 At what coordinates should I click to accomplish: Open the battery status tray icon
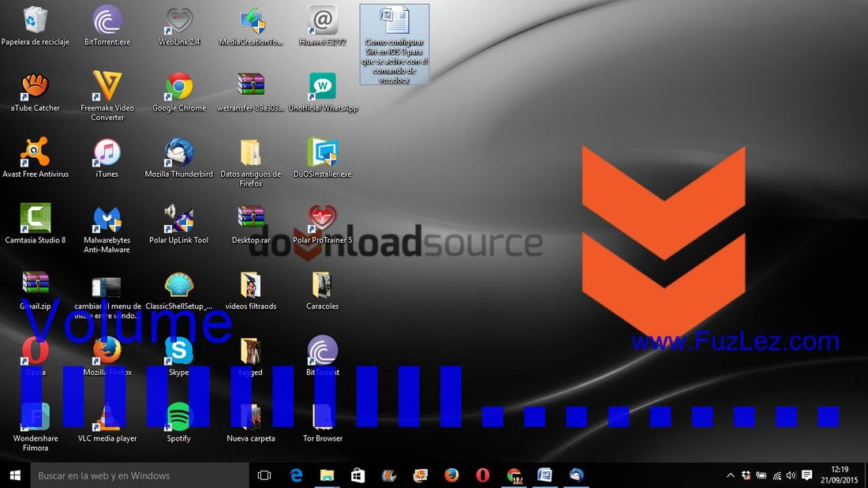[x=761, y=475]
